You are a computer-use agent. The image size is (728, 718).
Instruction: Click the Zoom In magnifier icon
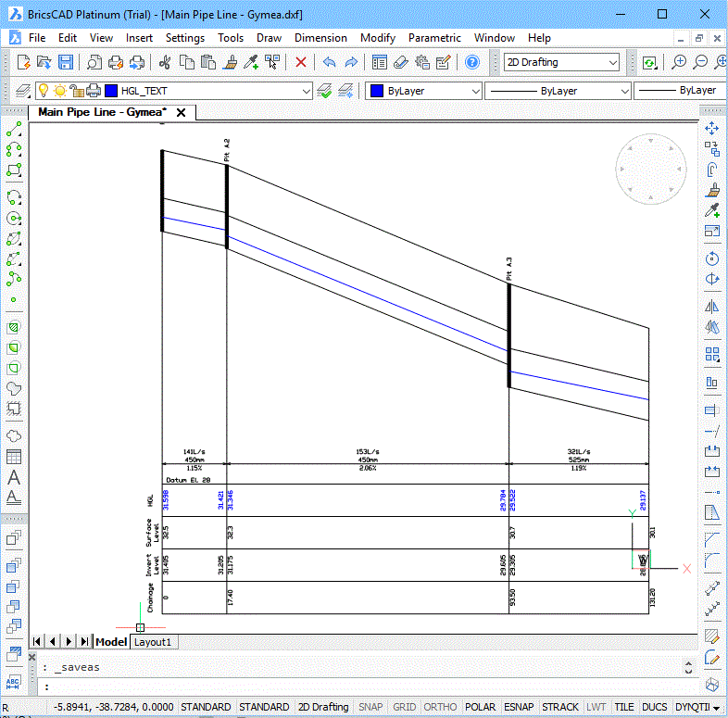(679, 62)
